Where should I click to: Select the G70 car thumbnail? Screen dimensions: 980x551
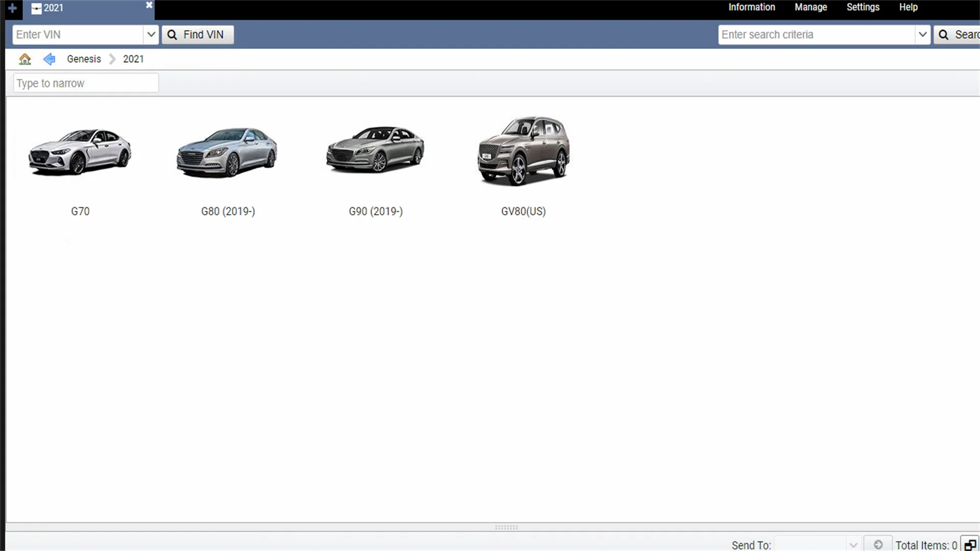(x=80, y=152)
